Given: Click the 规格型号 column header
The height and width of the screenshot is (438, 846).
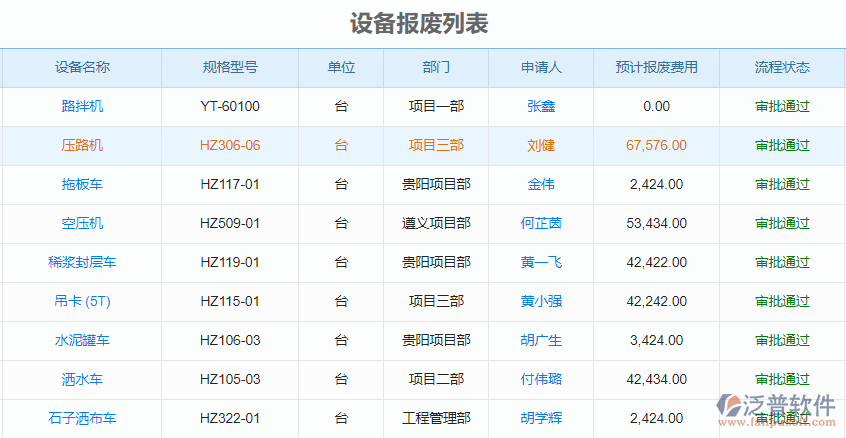Looking at the screenshot, I should (230, 68).
